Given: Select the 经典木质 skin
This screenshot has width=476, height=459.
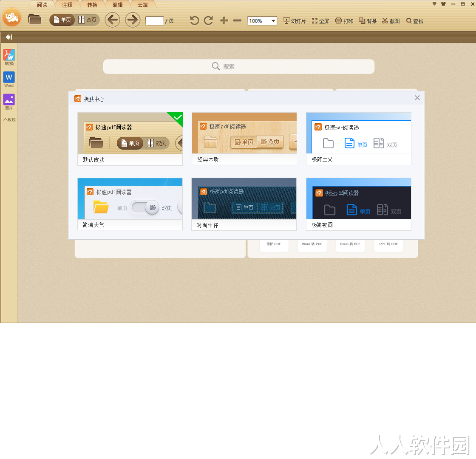Looking at the screenshot, I should [244, 139].
